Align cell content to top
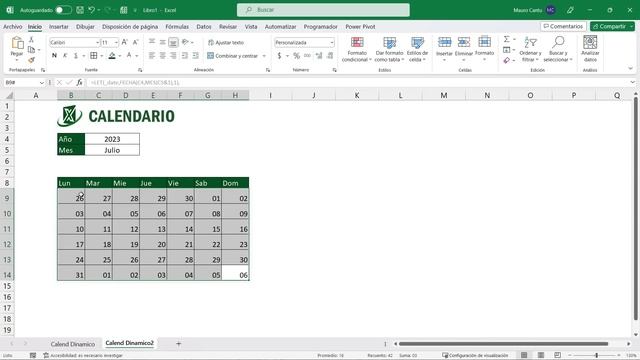Screen dimensions: 640x360 pos(152,42)
